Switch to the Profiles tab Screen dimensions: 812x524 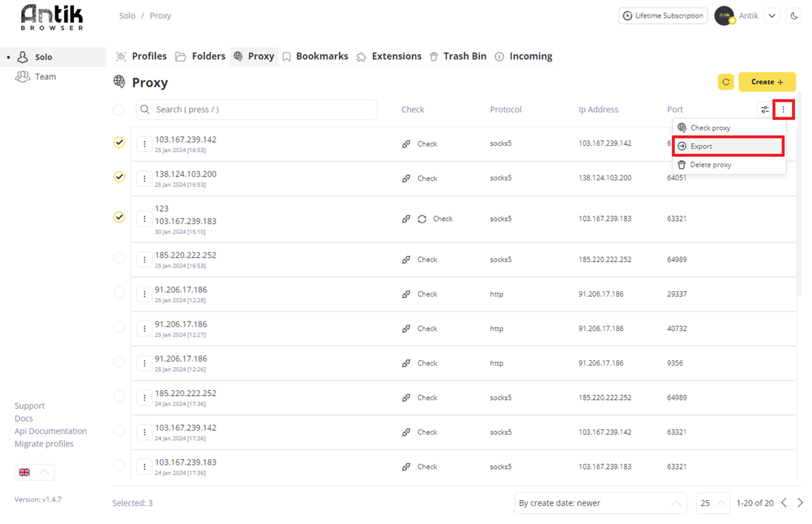pos(141,57)
